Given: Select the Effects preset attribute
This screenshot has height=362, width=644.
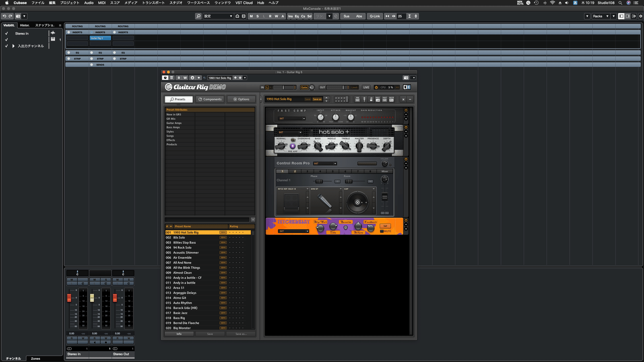Looking at the screenshot, I should (x=171, y=140).
